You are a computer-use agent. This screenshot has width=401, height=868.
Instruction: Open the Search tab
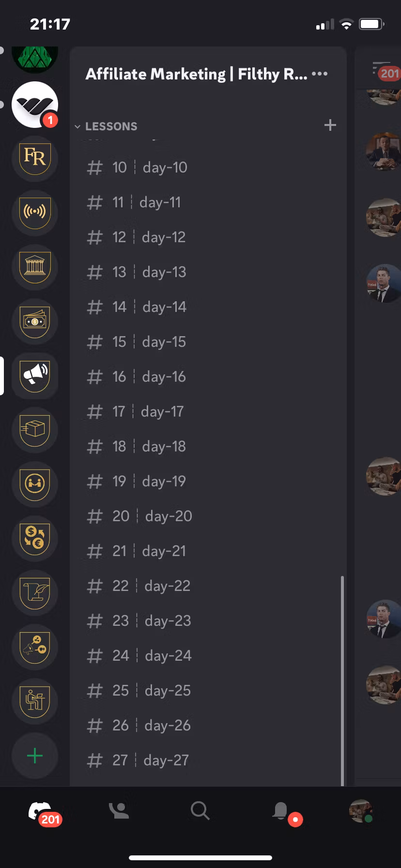(x=200, y=810)
